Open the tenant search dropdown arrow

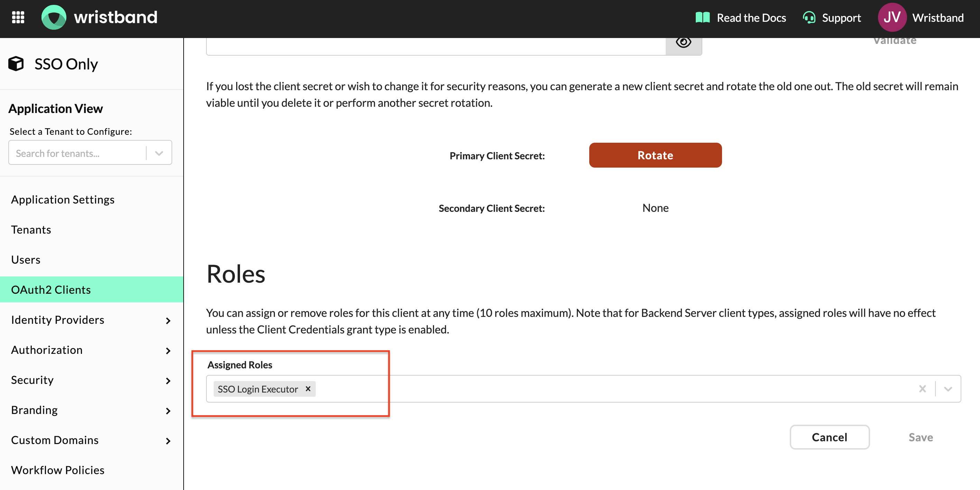[x=159, y=153]
